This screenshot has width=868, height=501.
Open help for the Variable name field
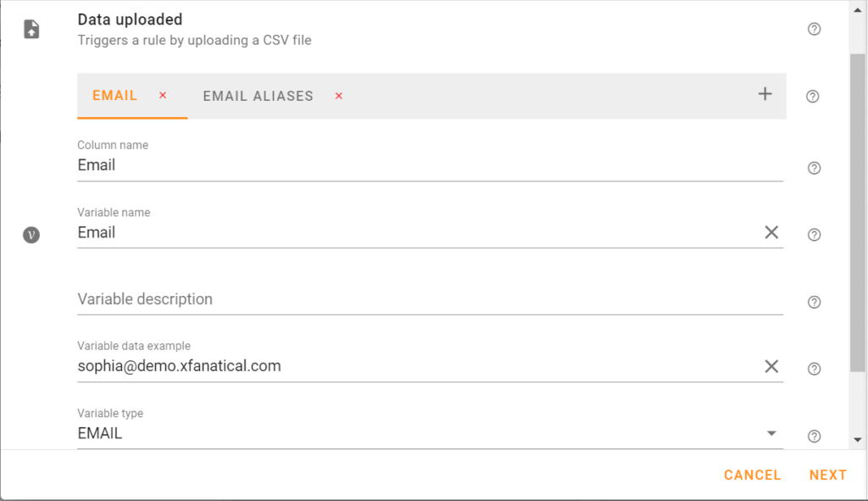click(813, 235)
